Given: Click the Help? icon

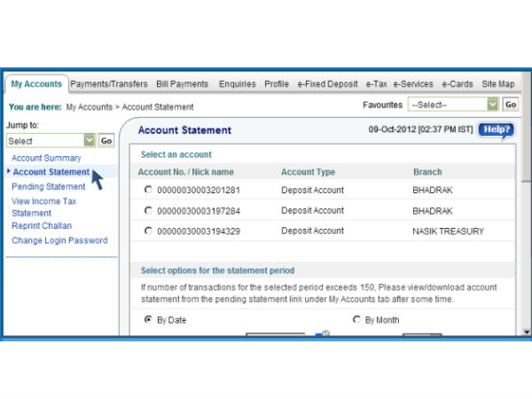Looking at the screenshot, I should pyautogui.click(x=496, y=130).
